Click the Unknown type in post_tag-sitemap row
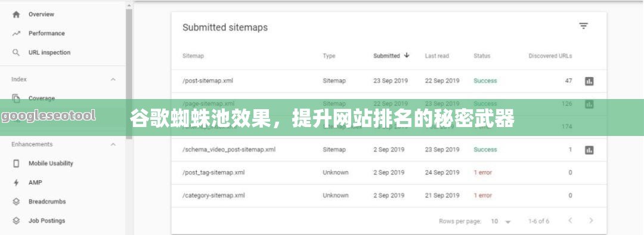The width and height of the screenshot is (644, 235). click(x=336, y=172)
